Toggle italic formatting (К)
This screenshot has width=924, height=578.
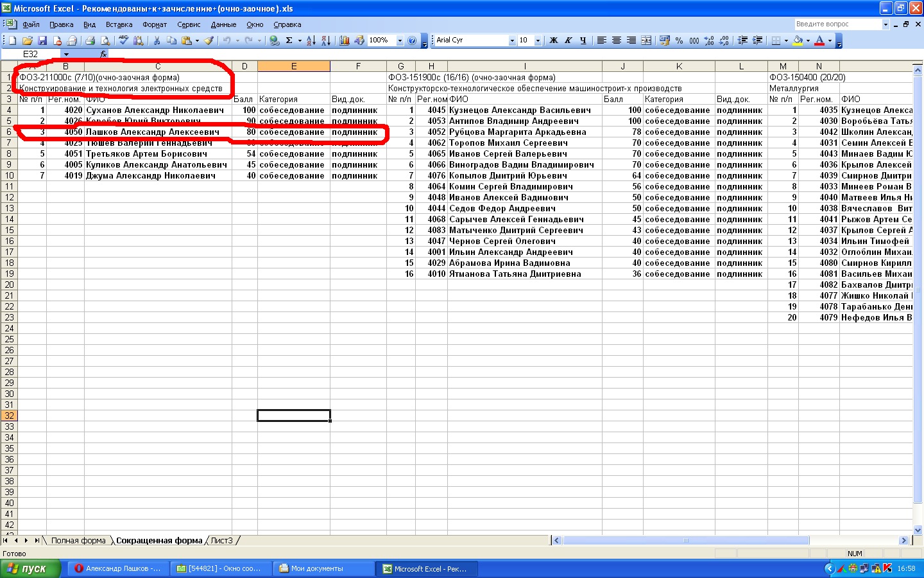(x=569, y=40)
